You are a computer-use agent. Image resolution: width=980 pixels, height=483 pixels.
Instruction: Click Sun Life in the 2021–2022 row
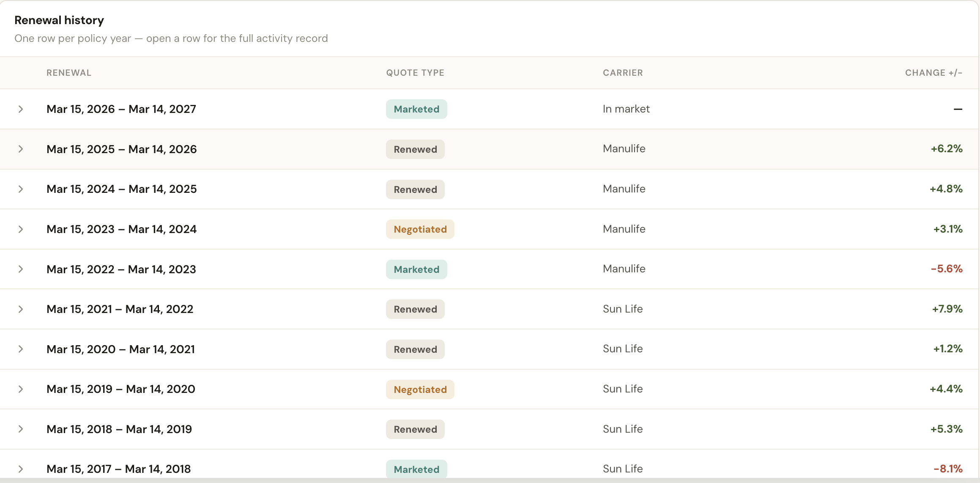[623, 309]
